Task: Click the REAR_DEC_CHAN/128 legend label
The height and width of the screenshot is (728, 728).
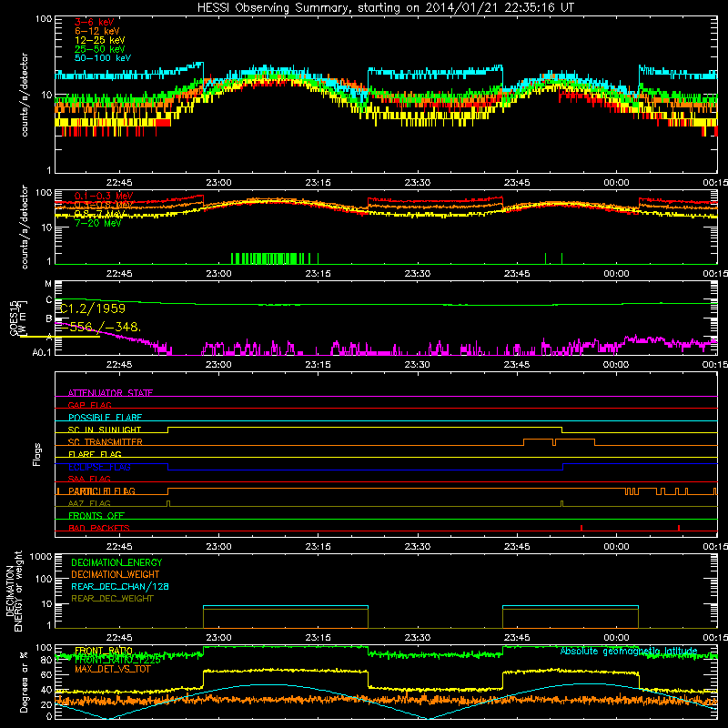Action: point(120,587)
